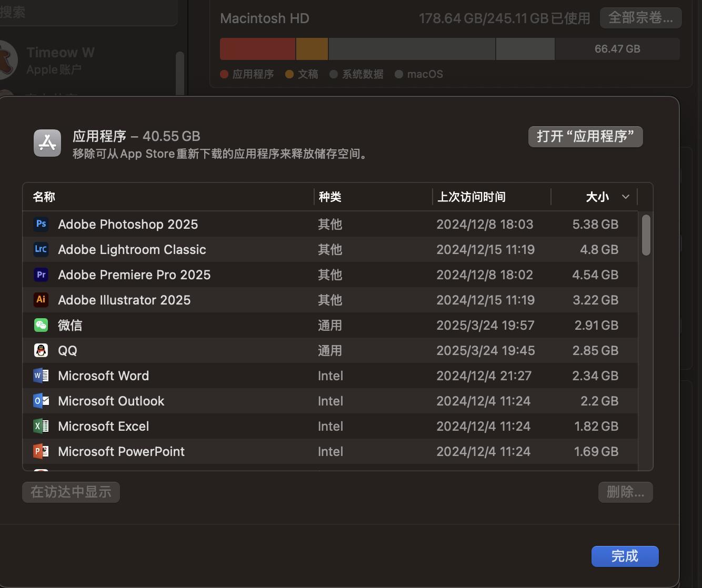Select the Adobe Illustrator 2025 name
The image size is (702, 588).
click(x=124, y=300)
